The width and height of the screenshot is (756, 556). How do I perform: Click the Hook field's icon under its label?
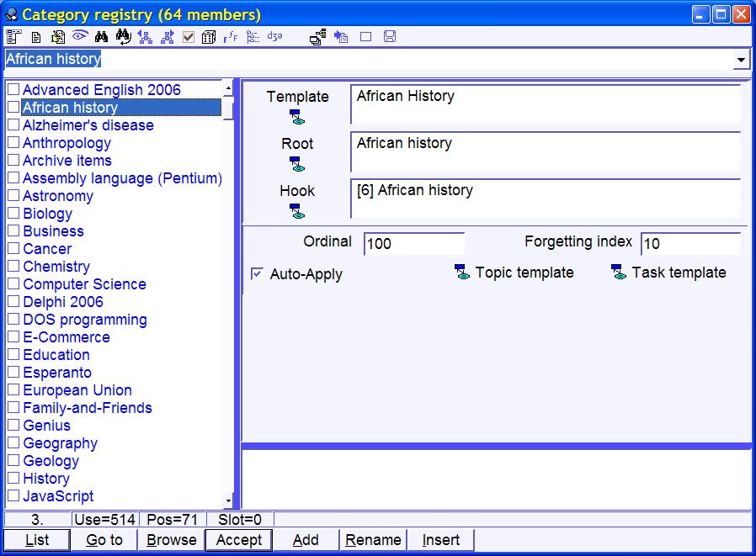coord(297,210)
